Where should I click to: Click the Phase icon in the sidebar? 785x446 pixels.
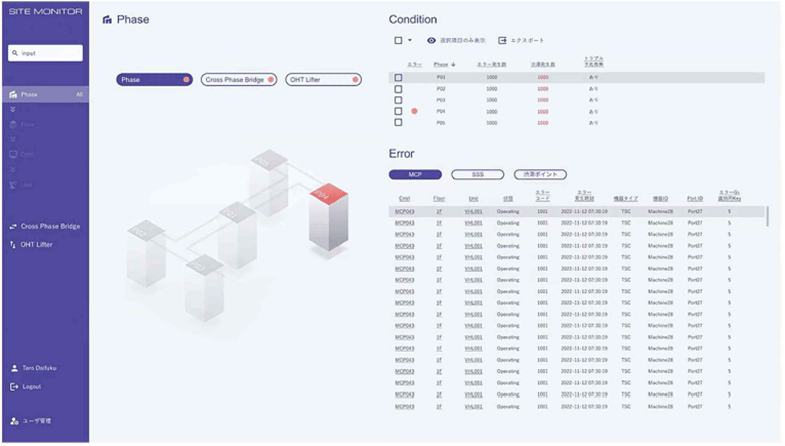[13, 95]
